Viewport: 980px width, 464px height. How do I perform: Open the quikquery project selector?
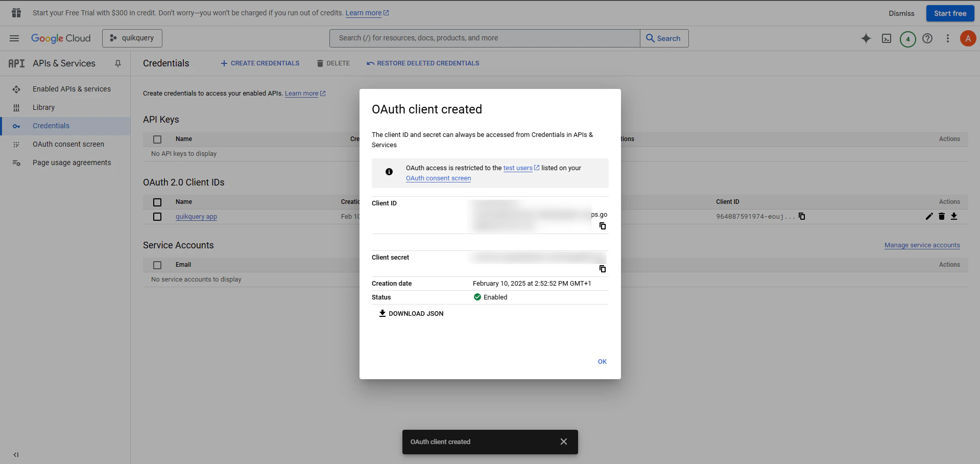132,38
